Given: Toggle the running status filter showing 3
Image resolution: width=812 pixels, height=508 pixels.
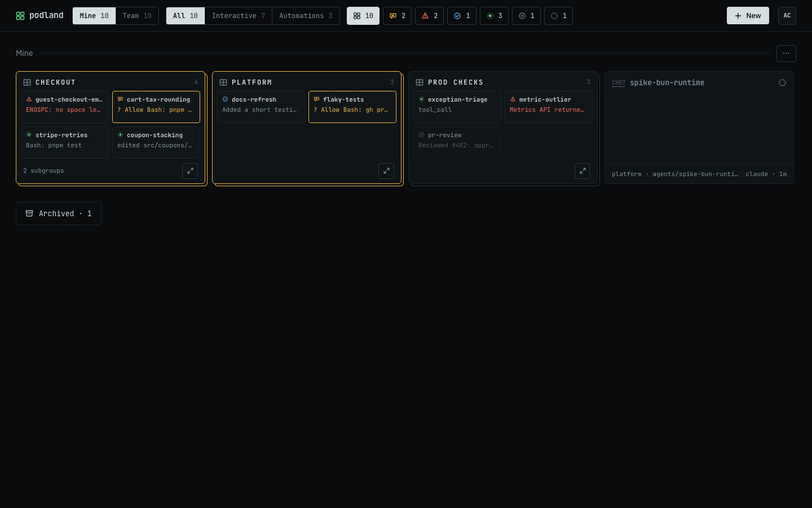Looking at the screenshot, I should tap(495, 16).
